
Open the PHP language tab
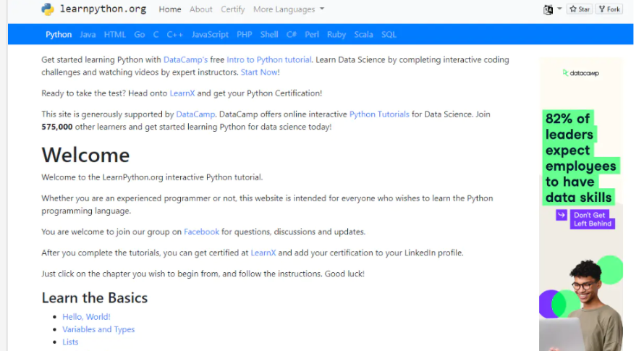(x=245, y=35)
